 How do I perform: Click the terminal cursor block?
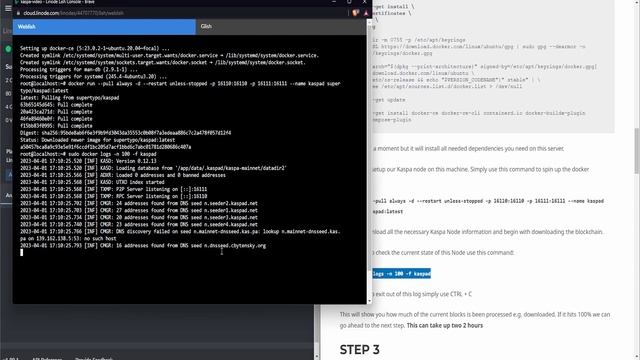(22, 252)
